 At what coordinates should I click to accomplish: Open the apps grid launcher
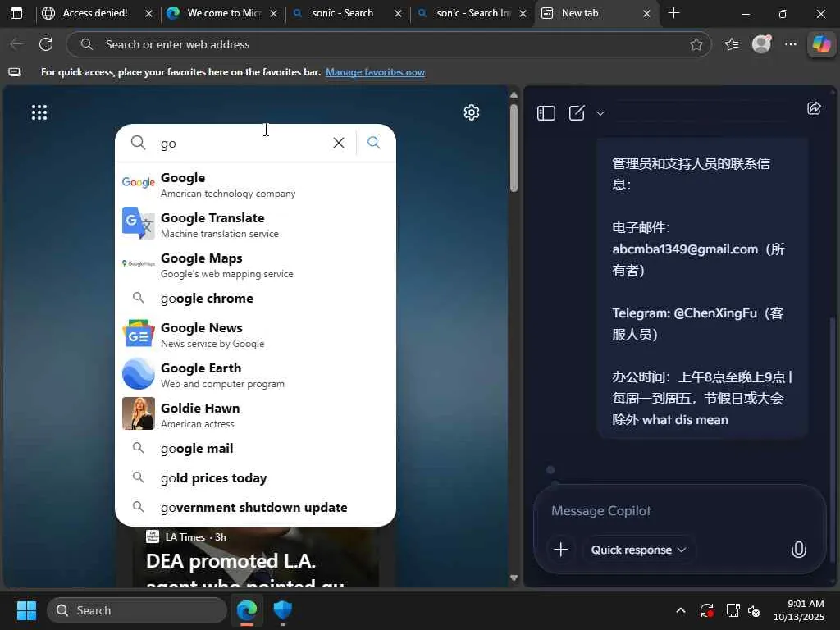tap(39, 112)
